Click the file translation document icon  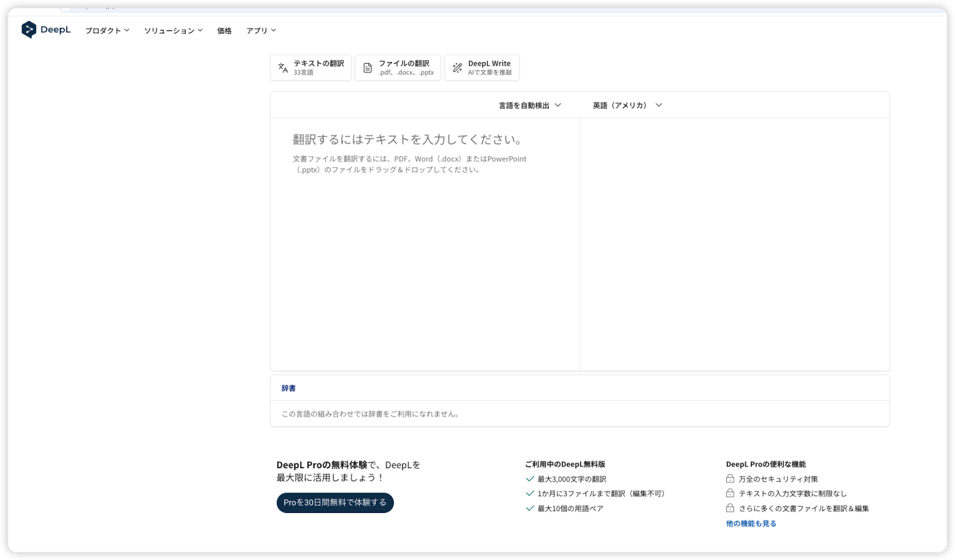[368, 68]
